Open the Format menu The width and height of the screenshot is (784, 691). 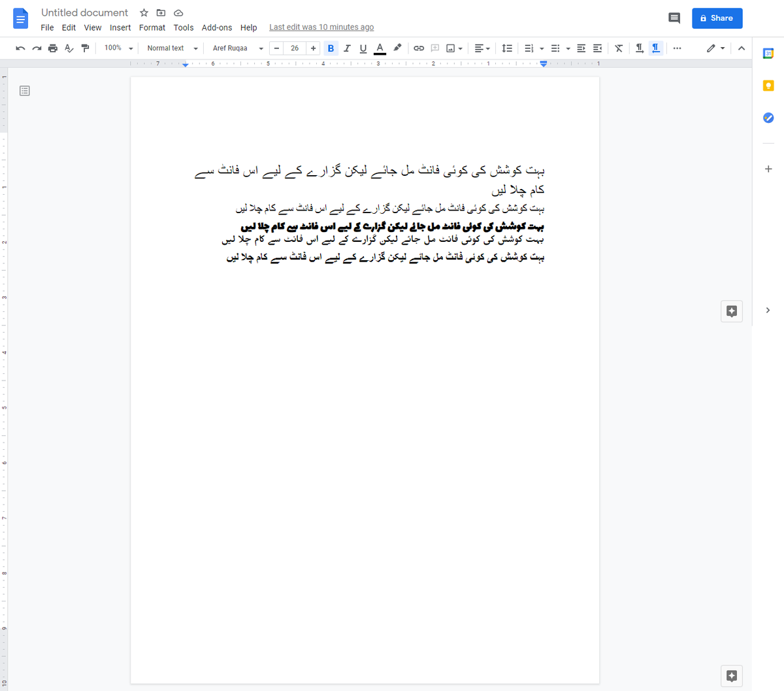point(152,27)
